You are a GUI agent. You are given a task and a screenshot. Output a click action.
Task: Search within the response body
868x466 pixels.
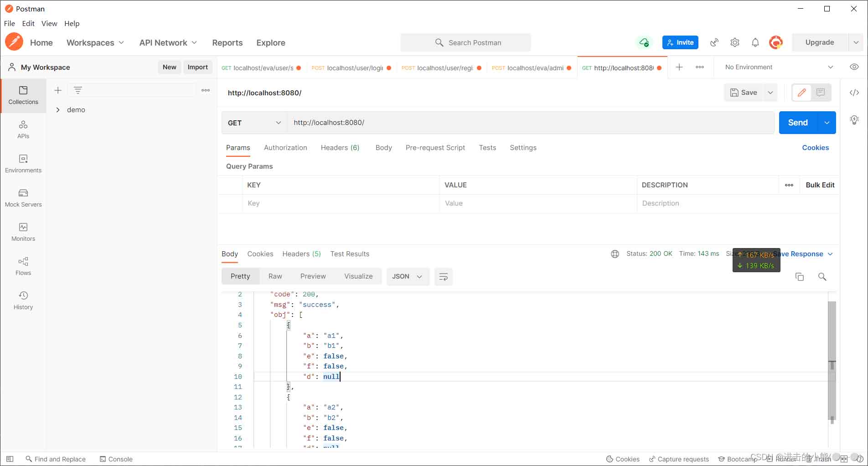(x=822, y=277)
